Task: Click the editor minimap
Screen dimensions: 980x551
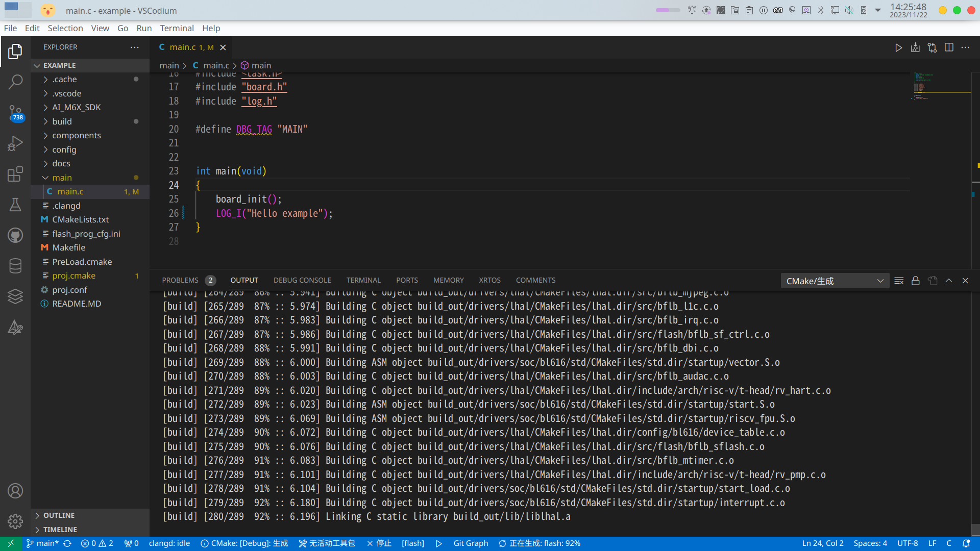Action: (x=941, y=171)
